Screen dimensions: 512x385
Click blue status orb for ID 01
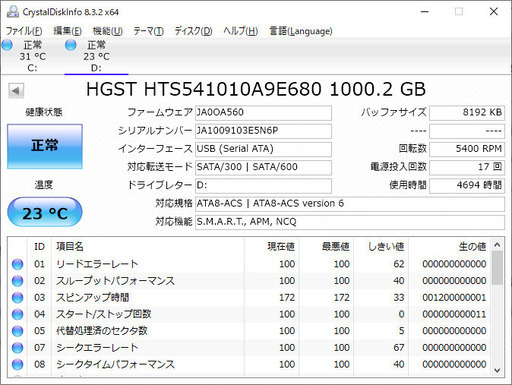[x=17, y=264]
